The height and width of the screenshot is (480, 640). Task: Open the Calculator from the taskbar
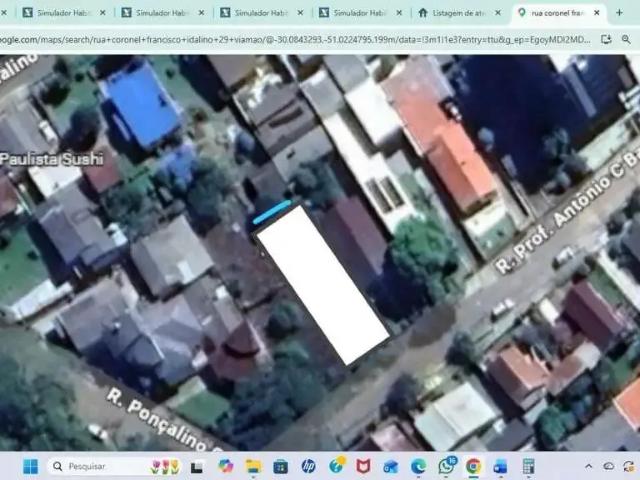pos(529,466)
